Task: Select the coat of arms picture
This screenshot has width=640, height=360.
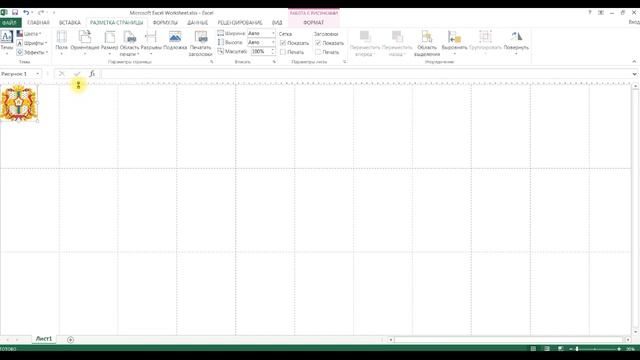Action: click(x=19, y=103)
